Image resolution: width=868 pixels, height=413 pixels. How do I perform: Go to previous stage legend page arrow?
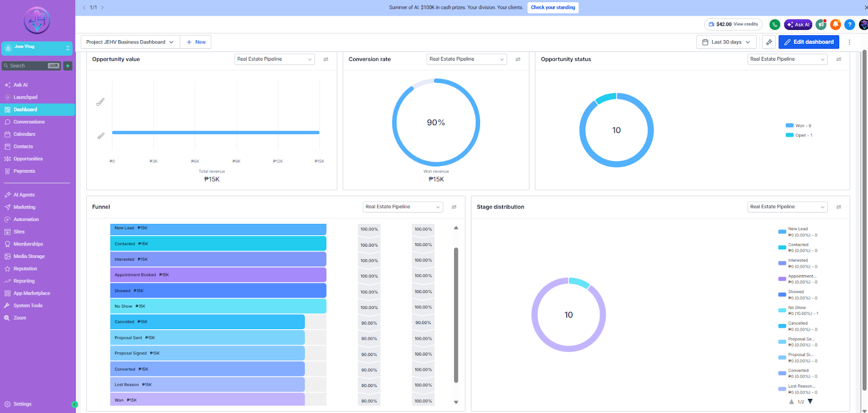[792, 402]
